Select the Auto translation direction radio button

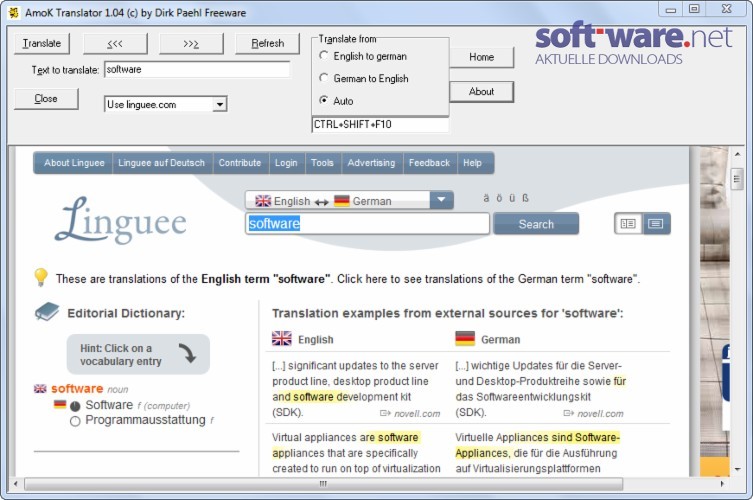click(324, 100)
